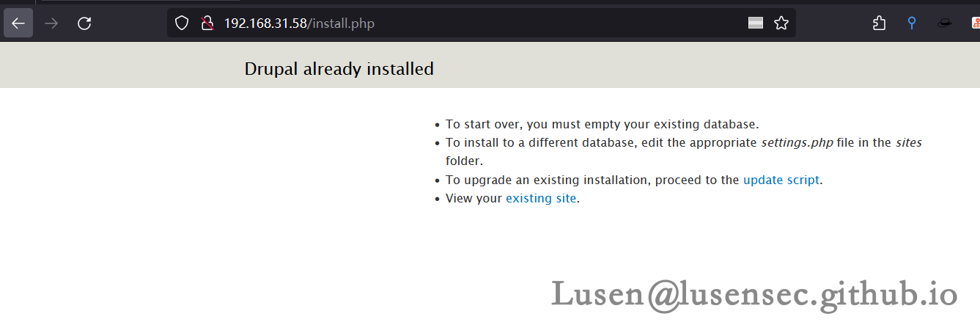The width and height of the screenshot is (980, 322).
Task: Click the black hat extension icon
Action: pyautogui.click(x=945, y=23)
